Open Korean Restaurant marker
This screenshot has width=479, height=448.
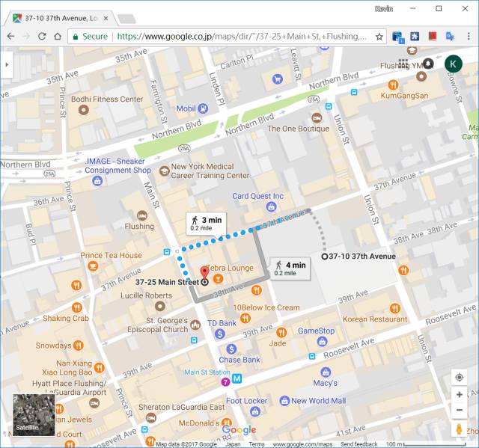pos(395,308)
